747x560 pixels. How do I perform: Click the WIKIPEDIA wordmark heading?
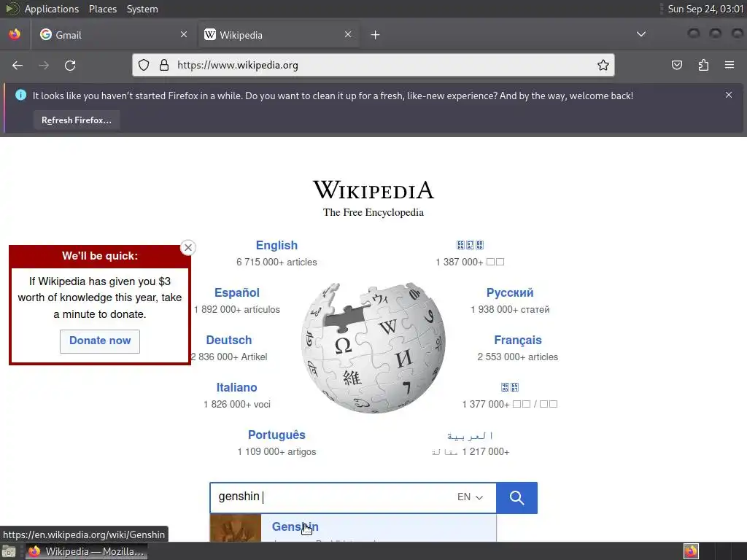pos(373,190)
